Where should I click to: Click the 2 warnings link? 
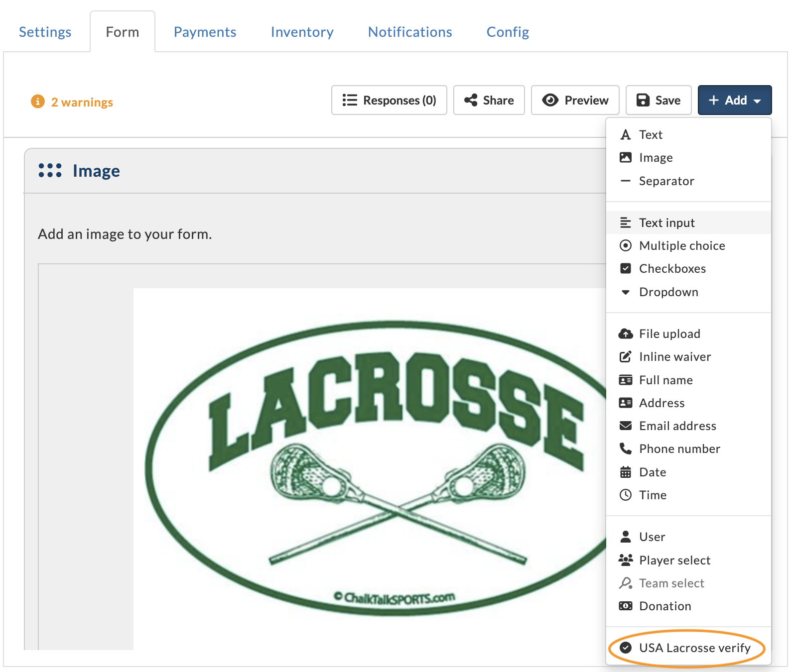pyautogui.click(x=82, y=102)
